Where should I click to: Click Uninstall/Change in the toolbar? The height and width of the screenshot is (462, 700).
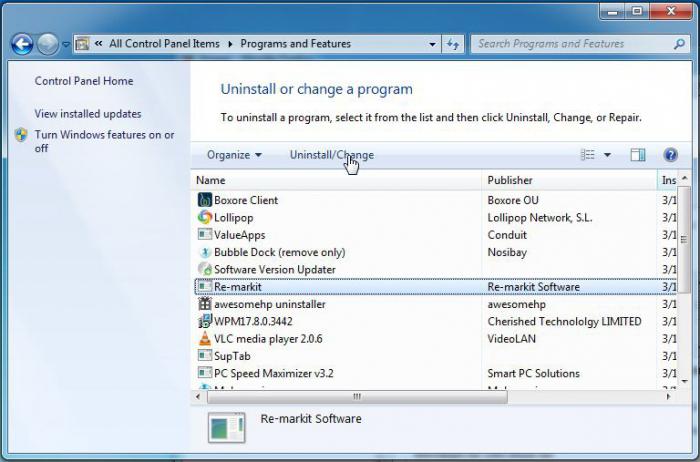(x=332, y=155)
